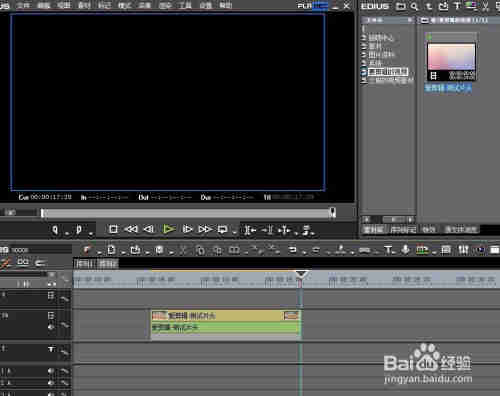Select the highlighted folder in the bin tree
500x396 pixels.
(x=388, y=72)
